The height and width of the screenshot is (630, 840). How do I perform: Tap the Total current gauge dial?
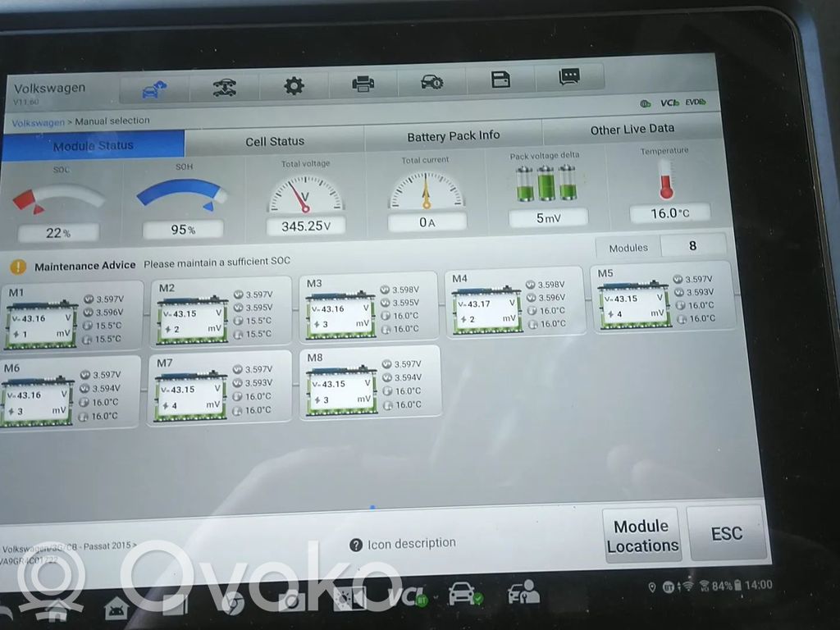coord(427,190)
